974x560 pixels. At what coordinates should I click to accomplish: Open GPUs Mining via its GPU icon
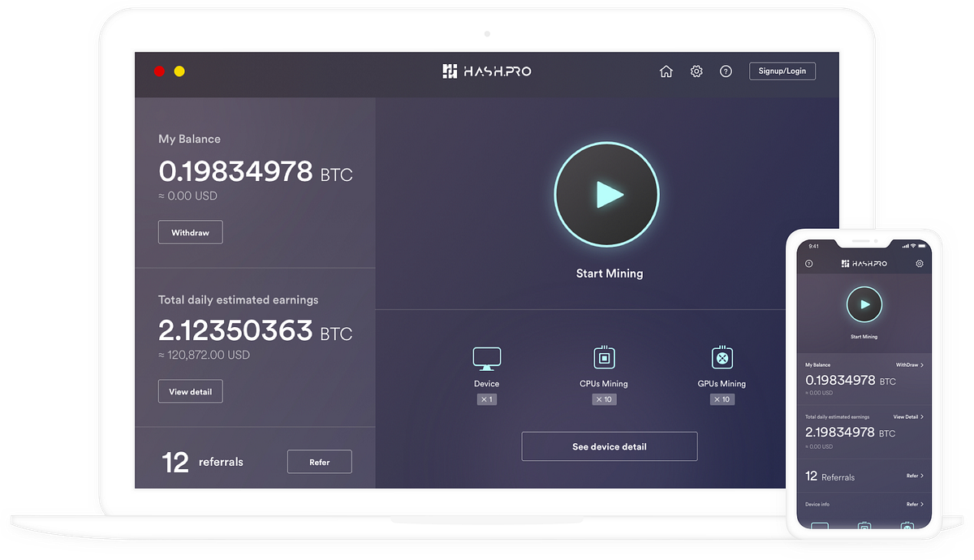click(x=722, y=357)
